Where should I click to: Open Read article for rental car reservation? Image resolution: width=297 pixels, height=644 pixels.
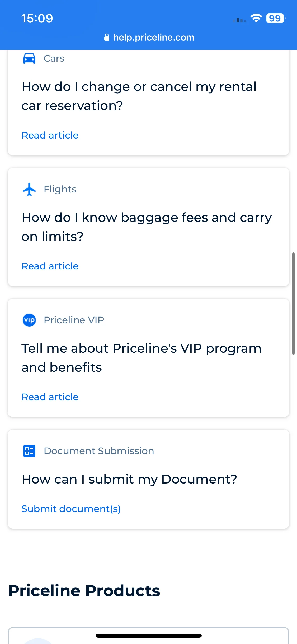[50, 135]
